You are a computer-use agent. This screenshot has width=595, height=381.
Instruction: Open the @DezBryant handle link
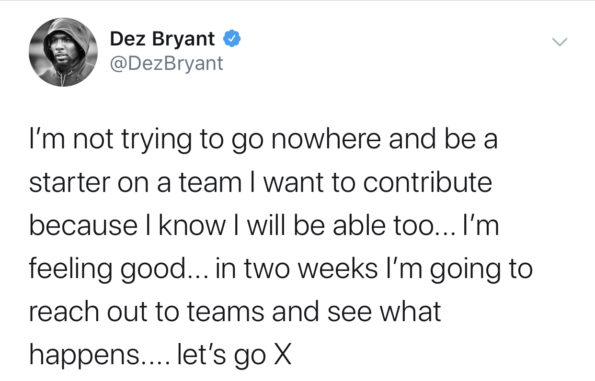tap(166, 63)
